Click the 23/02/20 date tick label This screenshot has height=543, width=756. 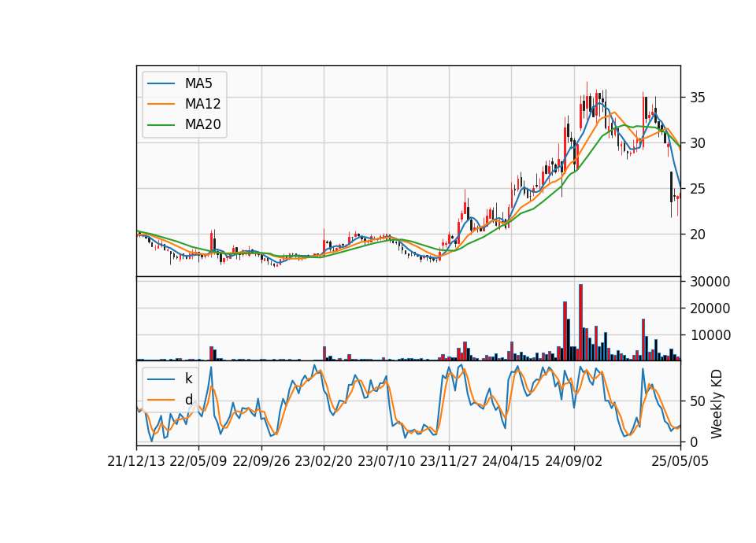coord(324,461)
